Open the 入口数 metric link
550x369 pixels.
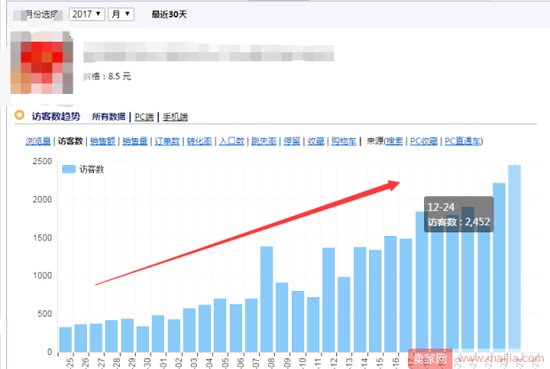point(232,141)
